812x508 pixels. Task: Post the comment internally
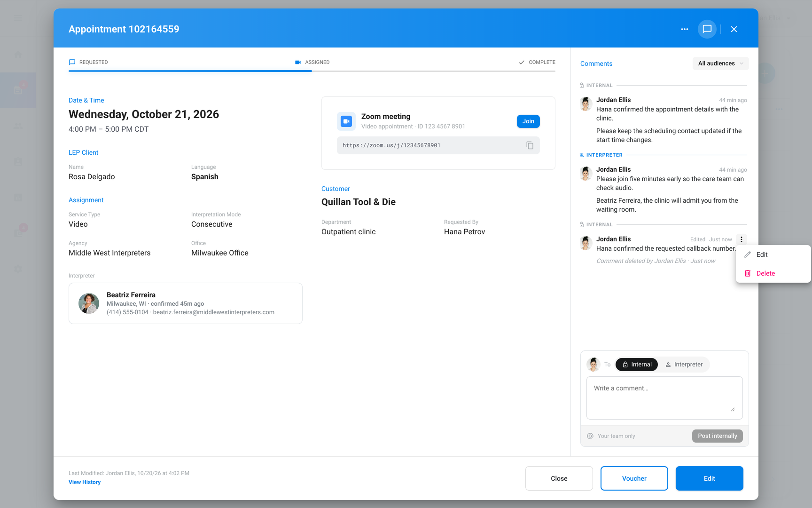(718, 436)
